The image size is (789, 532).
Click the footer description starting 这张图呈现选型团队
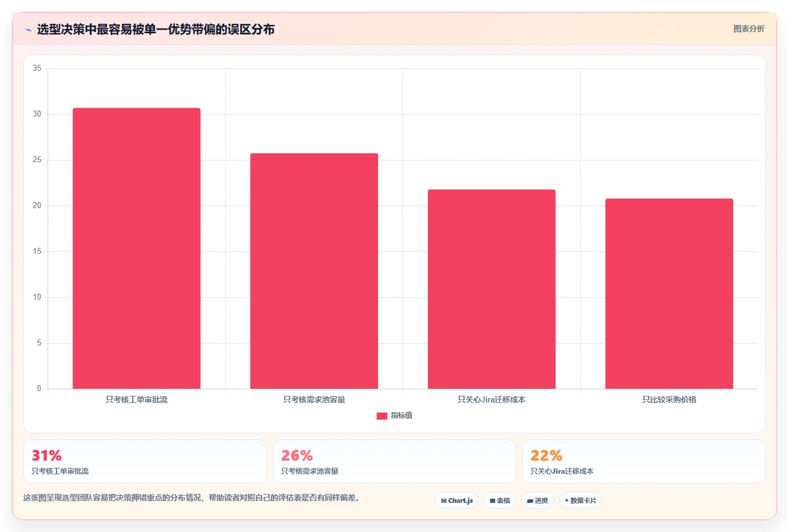191,498
